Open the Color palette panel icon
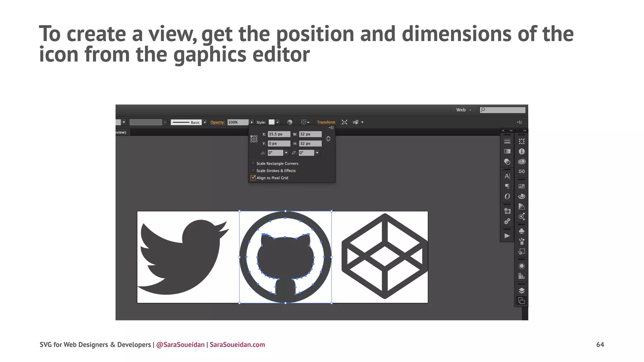 (x=521, y=196)
